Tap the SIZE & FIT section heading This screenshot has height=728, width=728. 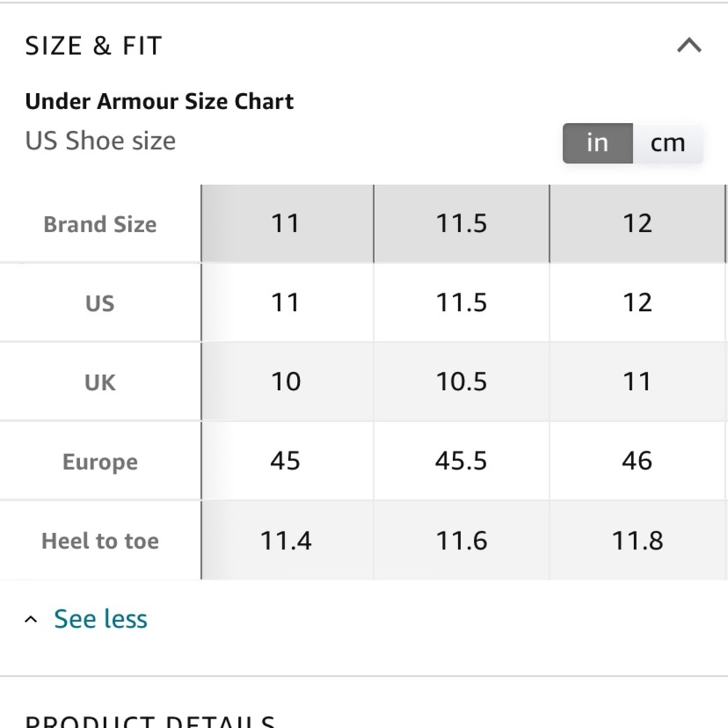tap(94, 46)
